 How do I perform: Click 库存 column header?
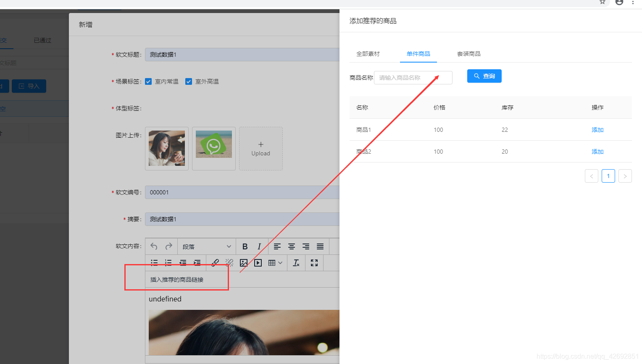pos(508,107)
